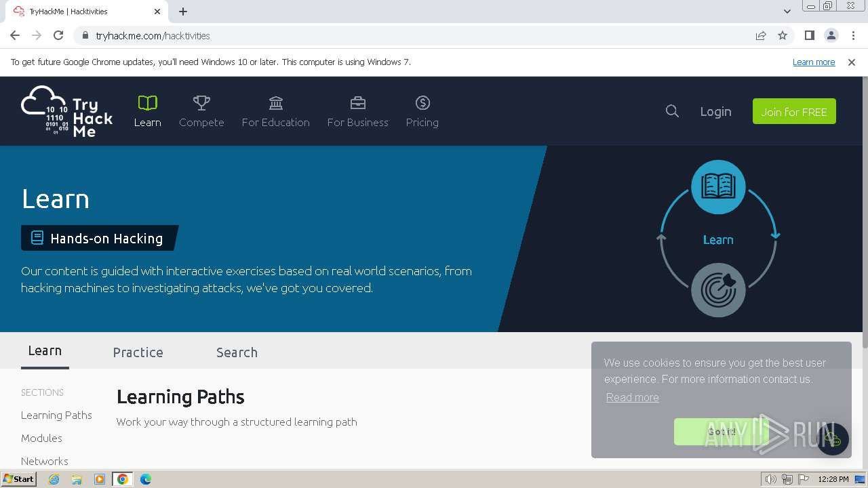Click the Login link
The height and width of the screenshot is (488, 868).
pyautogui.click(x=715, y=111)
